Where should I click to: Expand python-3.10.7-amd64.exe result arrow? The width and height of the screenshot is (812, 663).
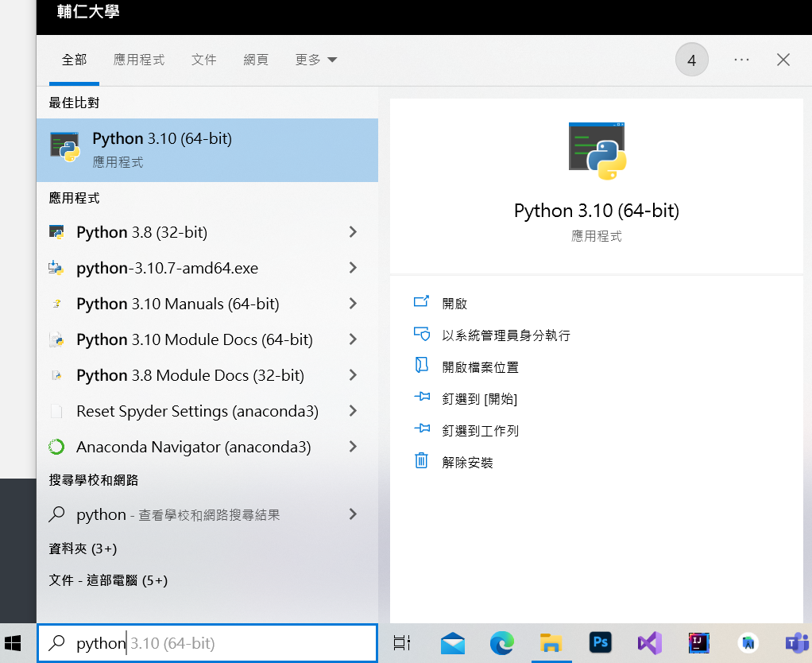pos(354,268)
